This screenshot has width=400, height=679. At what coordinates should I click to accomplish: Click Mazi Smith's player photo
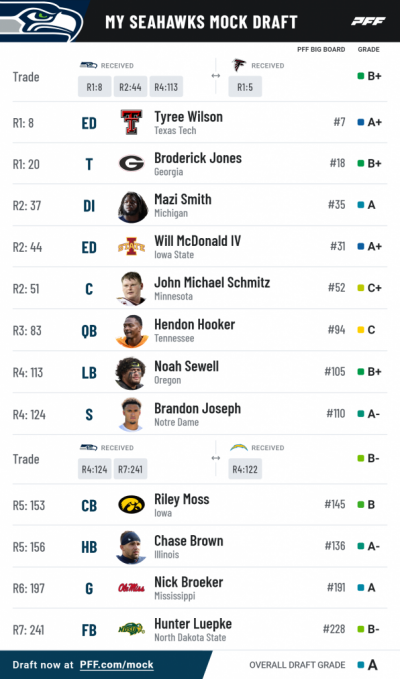[132, 207]
